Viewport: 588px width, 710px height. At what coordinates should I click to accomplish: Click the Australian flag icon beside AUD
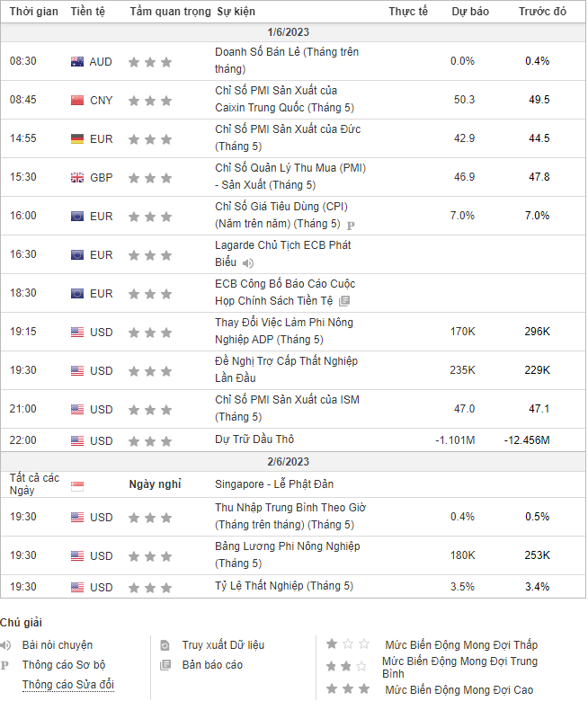point(77,62)
